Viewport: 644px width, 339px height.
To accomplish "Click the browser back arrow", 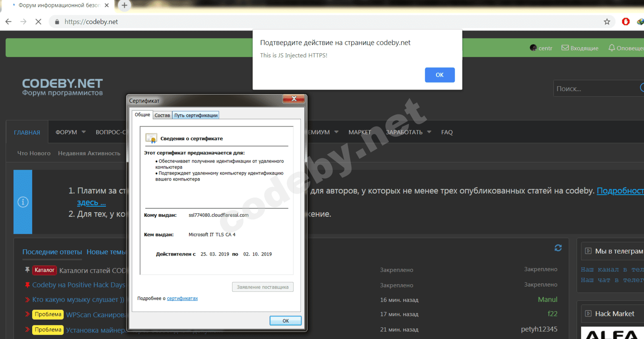I will (x=8, y=22).
